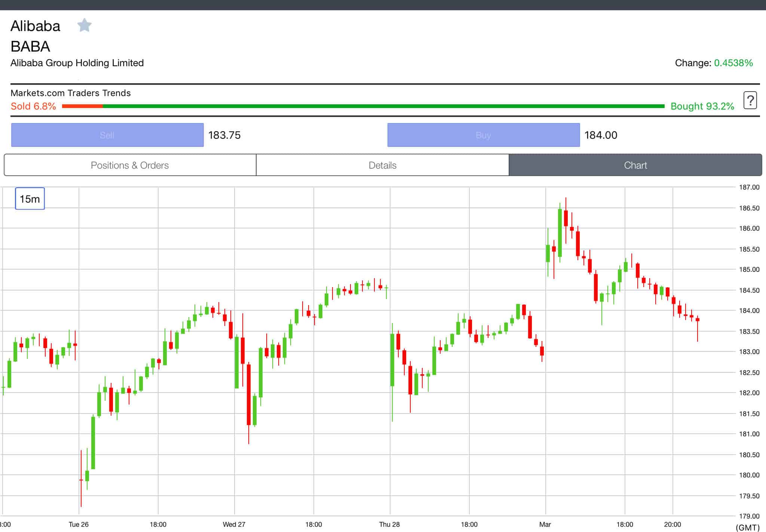Click the Traders Trends sold/bought bar
Image resolution: width=766 pixels, height=532 pixels.
(363, 106)
